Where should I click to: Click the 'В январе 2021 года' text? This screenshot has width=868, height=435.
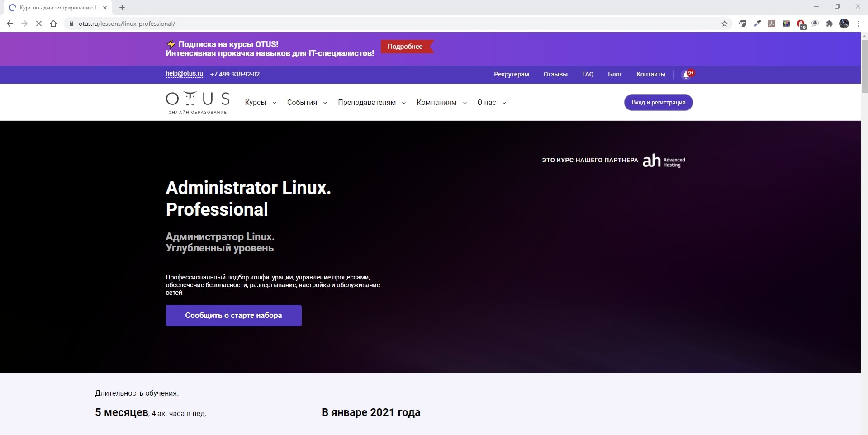pyautogui.click(x=371, y=412)
